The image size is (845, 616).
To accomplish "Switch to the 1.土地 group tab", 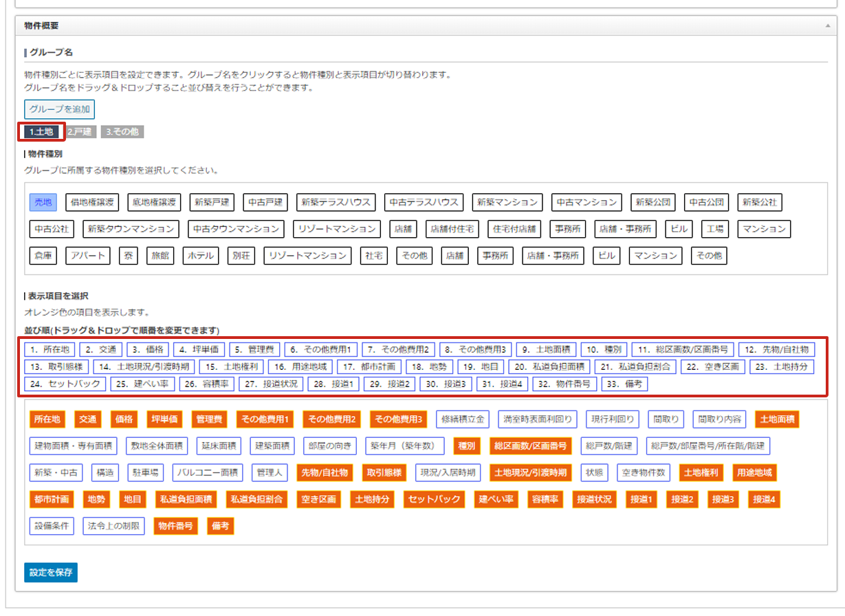I will click(42, 132).
